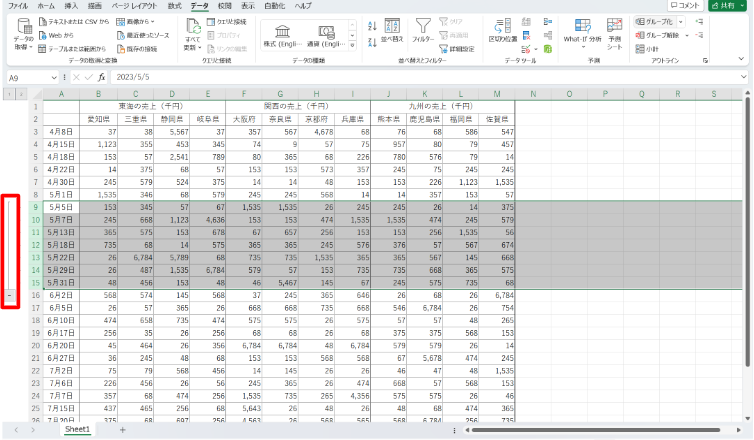The image size is (754, 440).
Task: Click 区切り位置 (Text to Columns)
Action: pyautogui.click(x=503, y=30)
